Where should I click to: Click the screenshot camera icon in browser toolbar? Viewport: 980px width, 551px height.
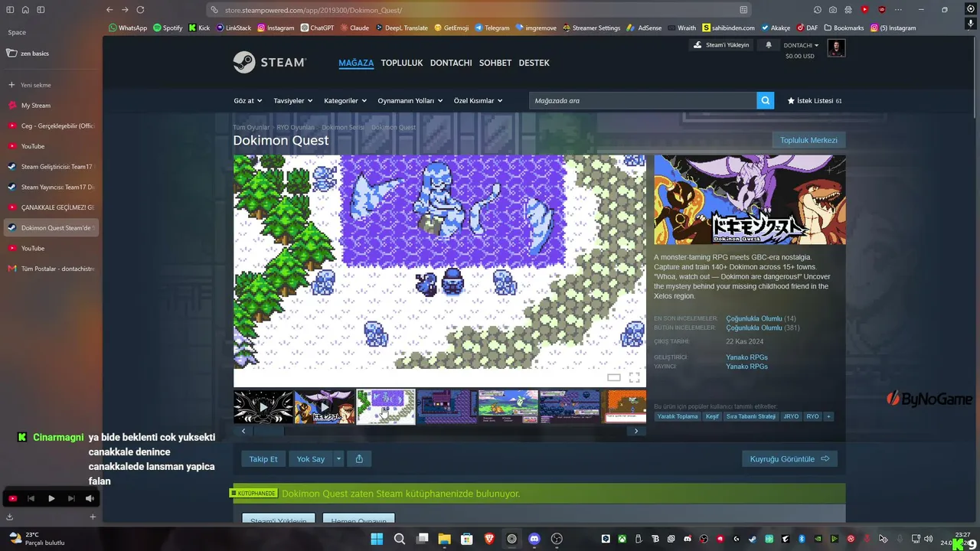[833, 10]
